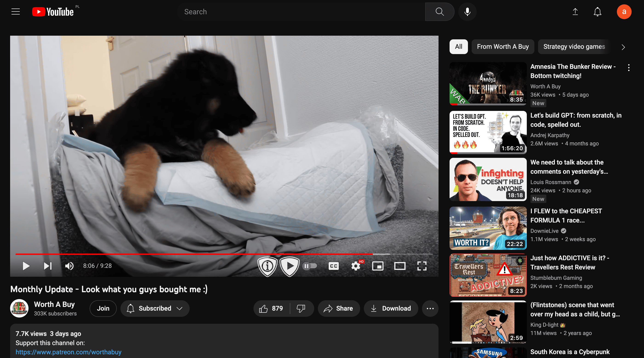Open Let's build GPT video thumbnail
The height and width of the screenshot is (358, 644).
(488, 133)
